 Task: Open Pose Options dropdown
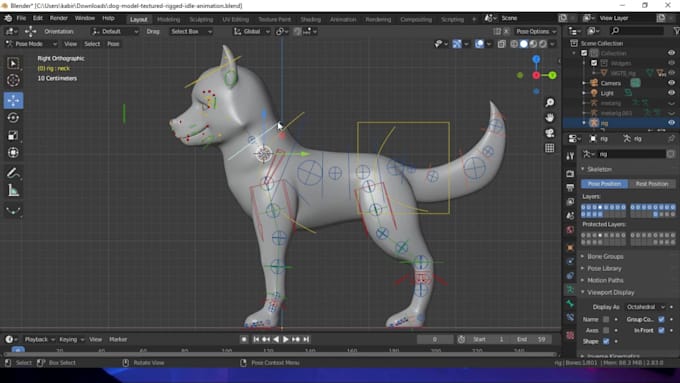pyautogui.click(x=536, y=31)
